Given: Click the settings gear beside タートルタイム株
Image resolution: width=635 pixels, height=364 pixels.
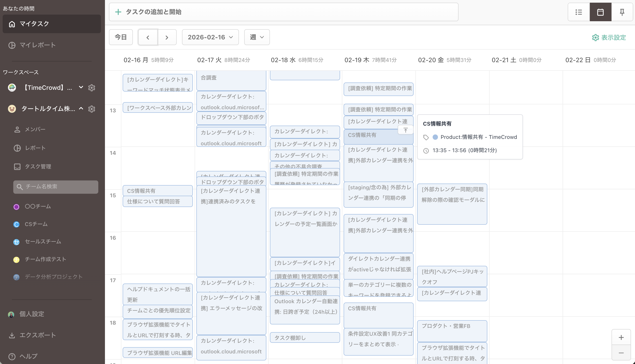Looking at the screenshot, I should 92,109.
